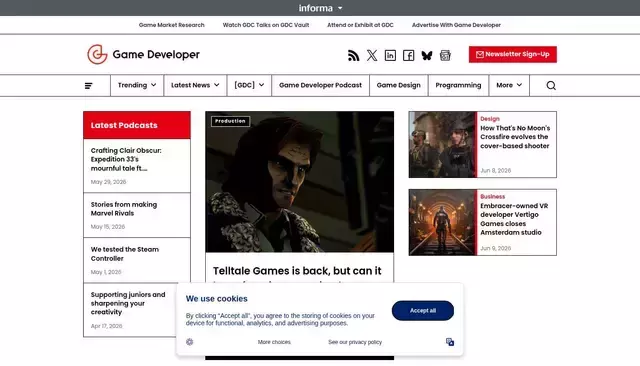Open Game Market Research link
Viewport: 640px width, 366px height.
tap(171, 25)
